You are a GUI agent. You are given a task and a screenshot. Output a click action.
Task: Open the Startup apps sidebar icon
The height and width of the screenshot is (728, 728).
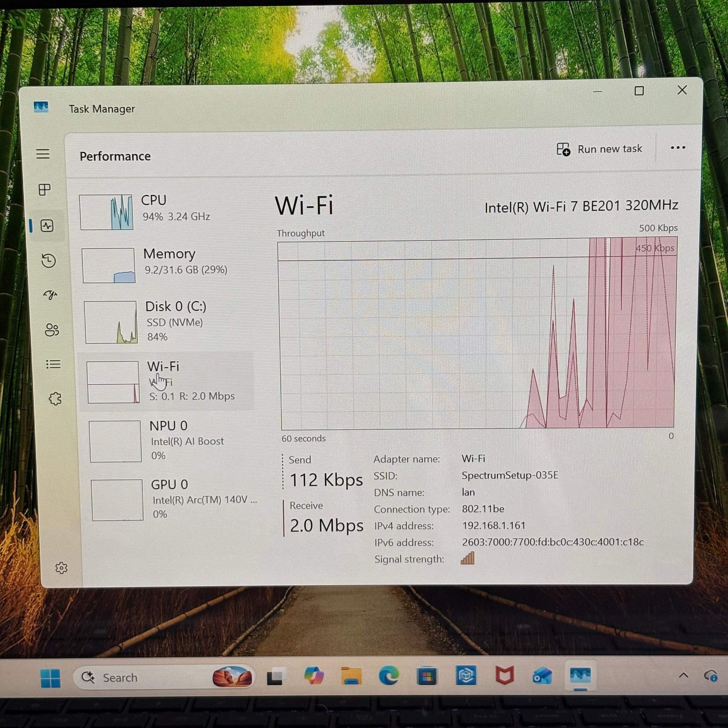point(51,295)
